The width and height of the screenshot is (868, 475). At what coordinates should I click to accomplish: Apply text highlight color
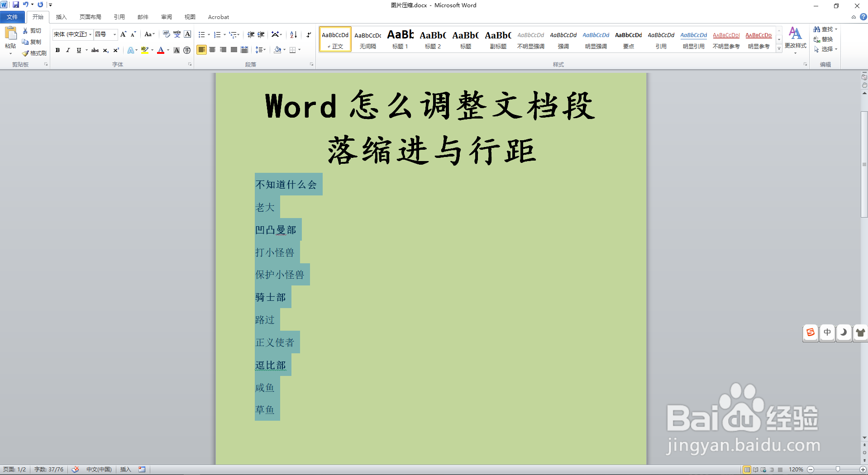pyautogui.click(x=144, y=50)
